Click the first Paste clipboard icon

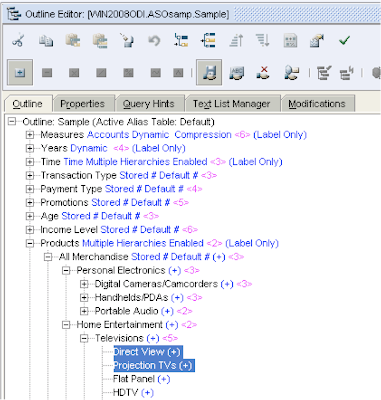tap(73, 40)
